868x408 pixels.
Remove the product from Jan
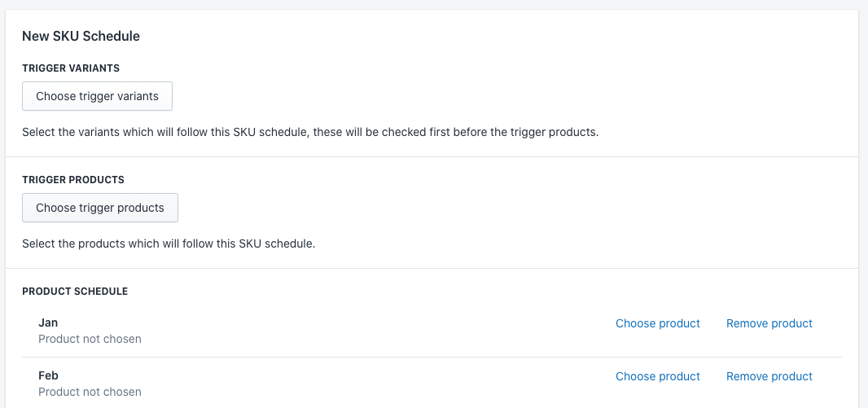click(769, 323)
